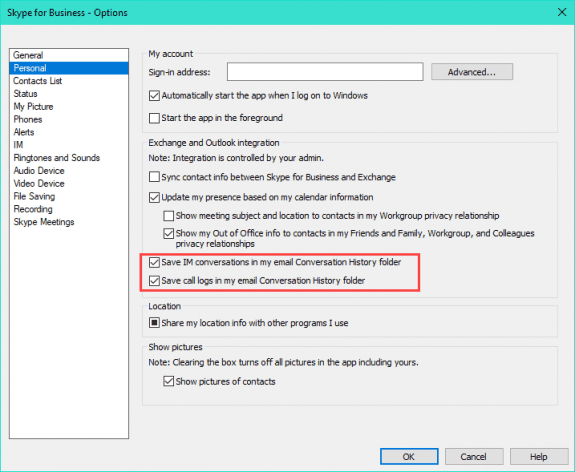575x472 pixels.
Task: Select the IM category
Action: point(69,145)
